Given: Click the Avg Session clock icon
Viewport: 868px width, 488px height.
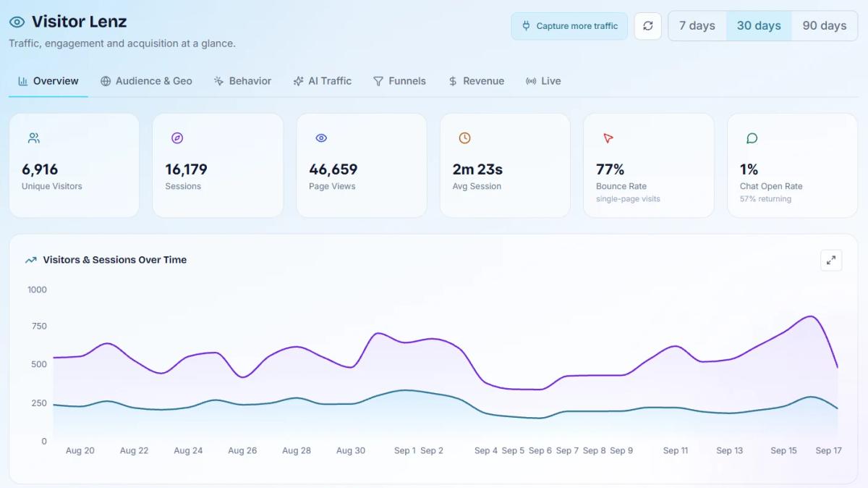Looking at the screenshot, I should [464, 138].
